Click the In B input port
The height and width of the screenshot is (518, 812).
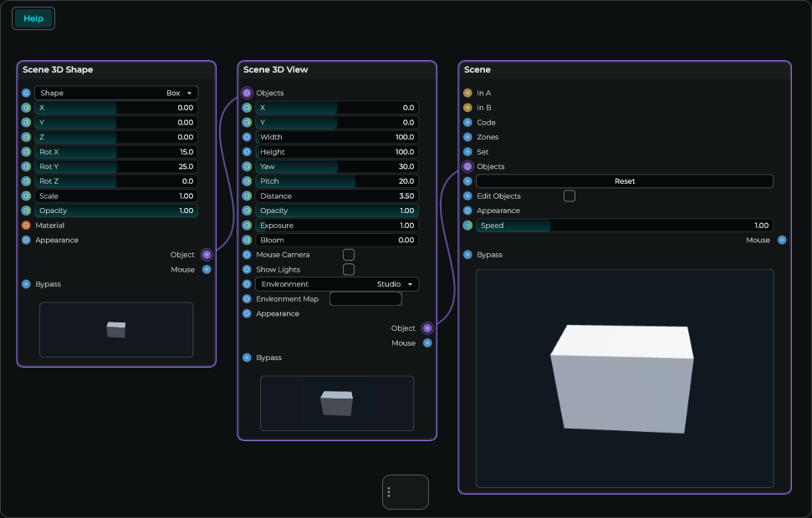[x=467, y=108]
